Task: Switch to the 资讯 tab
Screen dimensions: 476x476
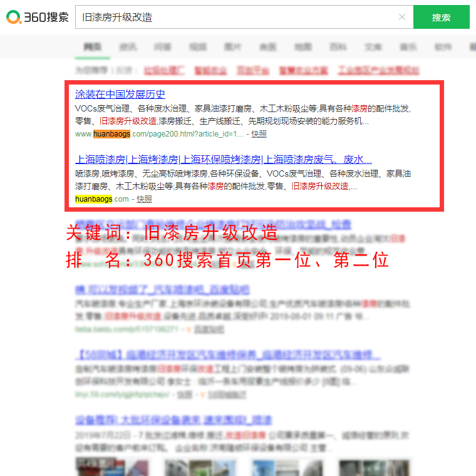Action: point(128,47)
